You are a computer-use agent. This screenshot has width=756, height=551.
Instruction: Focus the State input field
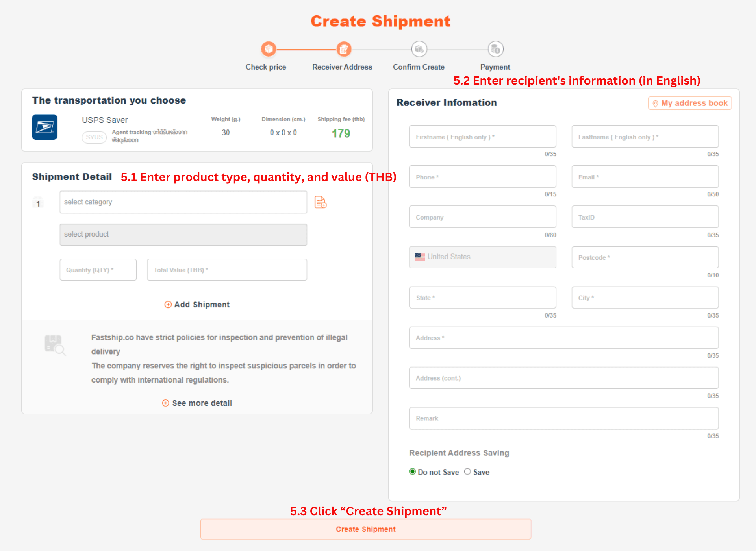[x=483, y=298]
